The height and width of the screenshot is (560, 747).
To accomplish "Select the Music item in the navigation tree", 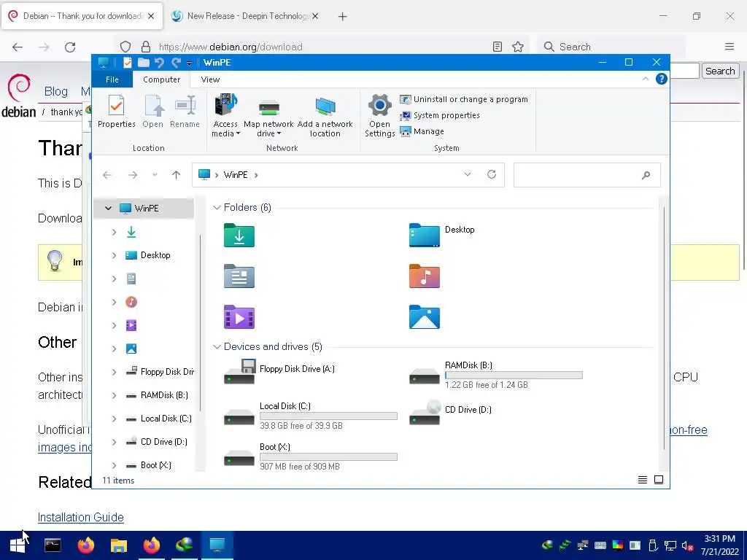I will [131, 302].
